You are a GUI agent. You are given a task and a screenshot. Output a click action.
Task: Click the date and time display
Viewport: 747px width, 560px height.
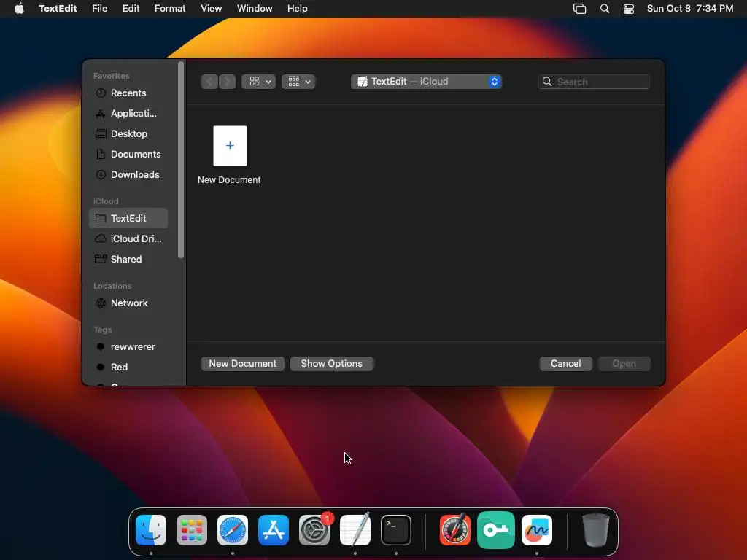pyautogui.click(x=690, y=9)
